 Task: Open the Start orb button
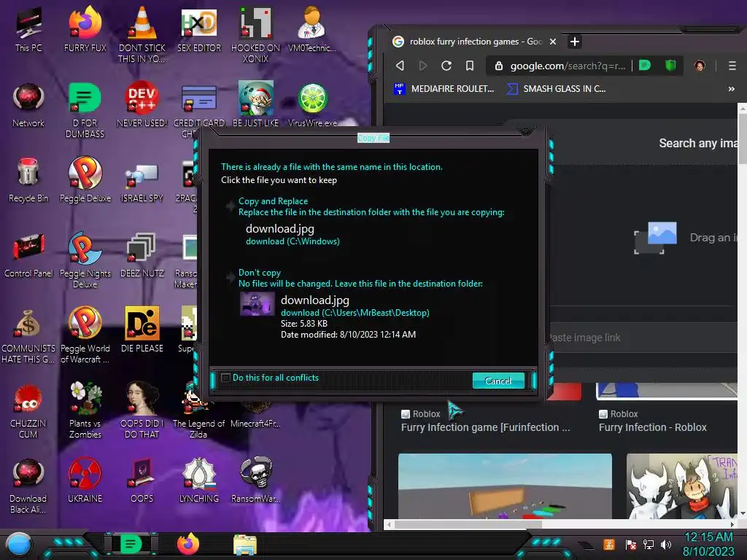click(19, 544)
